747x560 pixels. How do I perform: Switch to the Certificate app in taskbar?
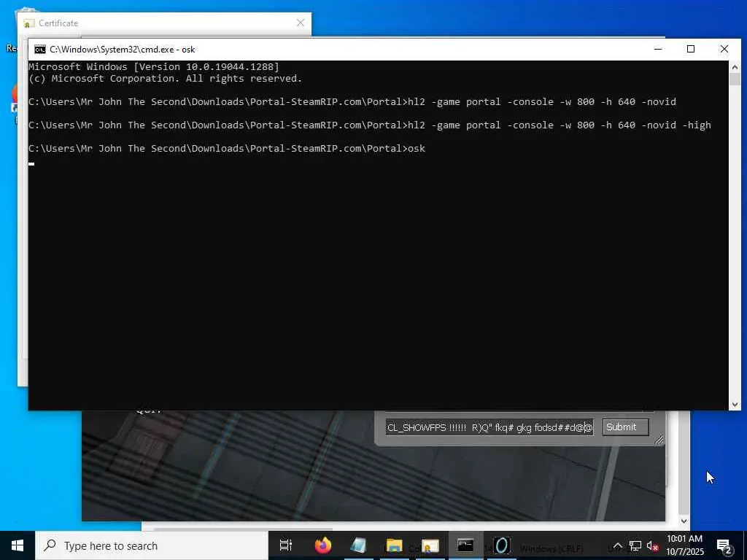point(430,545)
